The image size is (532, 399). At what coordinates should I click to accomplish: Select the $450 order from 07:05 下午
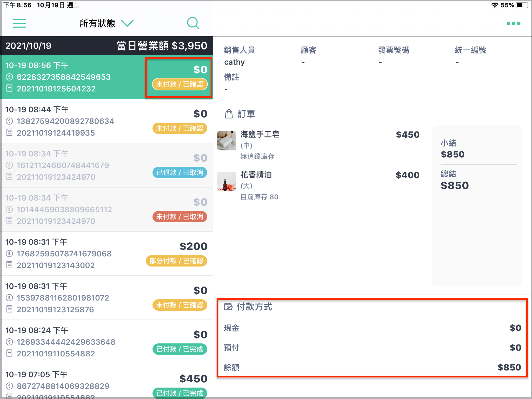107,381
